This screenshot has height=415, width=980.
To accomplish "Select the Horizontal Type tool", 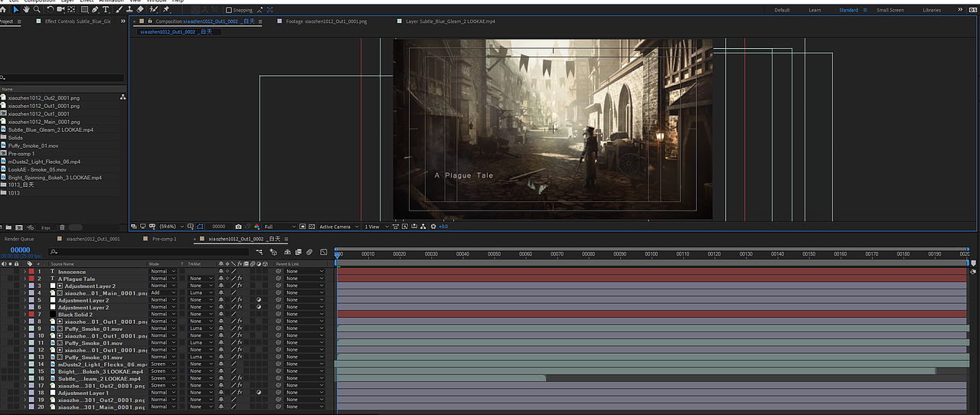I will 106,9.
